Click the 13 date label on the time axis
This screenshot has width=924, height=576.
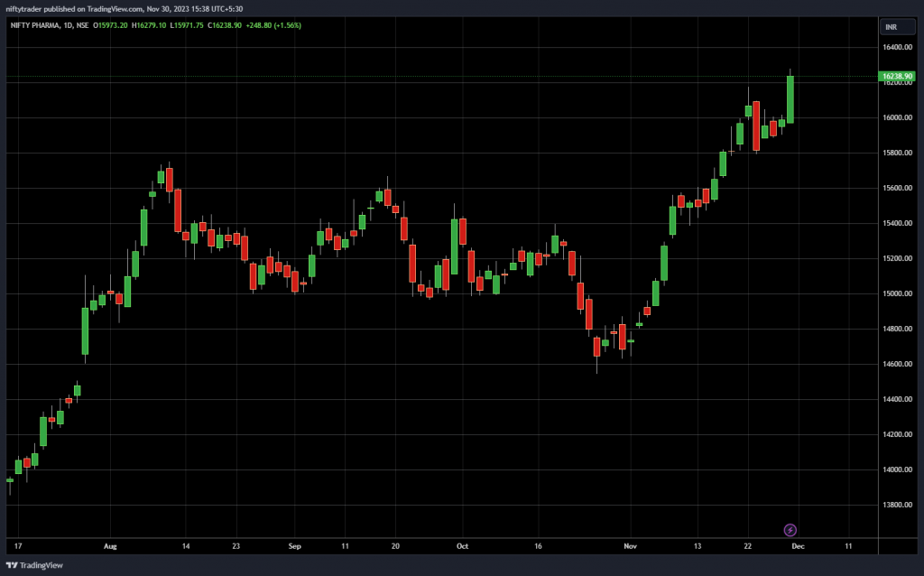698,546
